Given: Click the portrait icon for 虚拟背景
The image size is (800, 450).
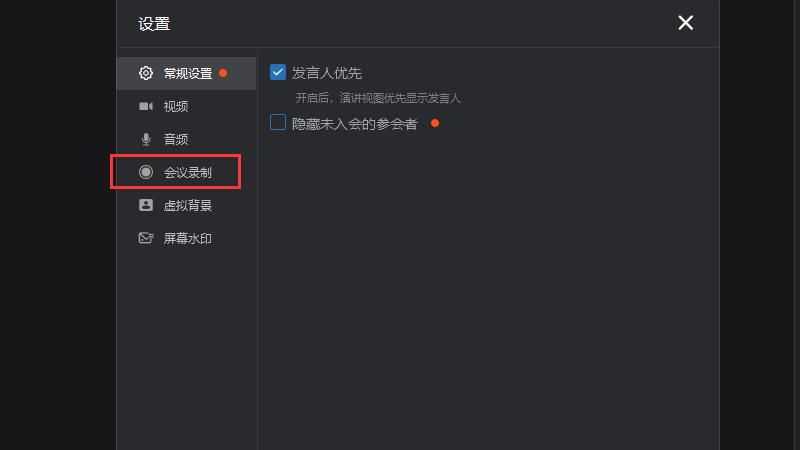Looking at the screenshot, I should 146,205.
